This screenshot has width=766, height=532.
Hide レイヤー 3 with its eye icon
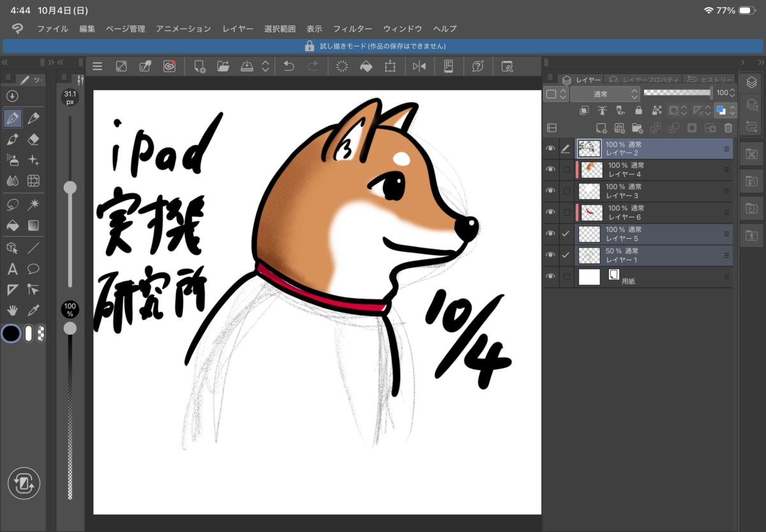(x=550, y=191)
